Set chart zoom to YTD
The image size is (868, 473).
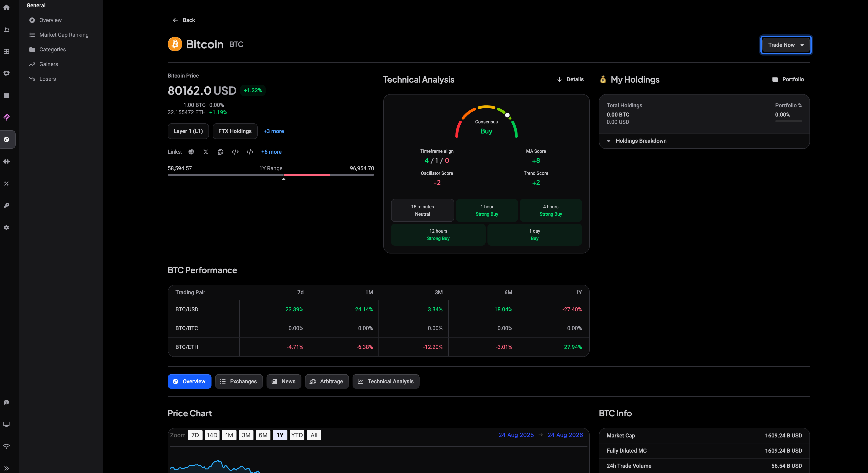coord(297,435)
